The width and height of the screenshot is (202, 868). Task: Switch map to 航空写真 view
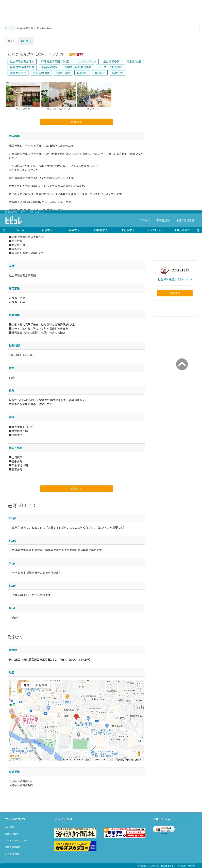coord(41,685)
